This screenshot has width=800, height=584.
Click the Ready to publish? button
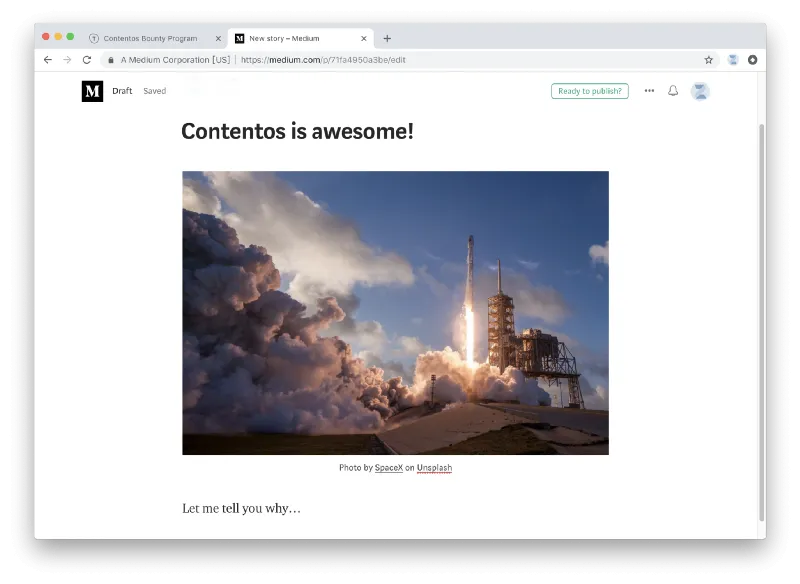pos(590,91)
